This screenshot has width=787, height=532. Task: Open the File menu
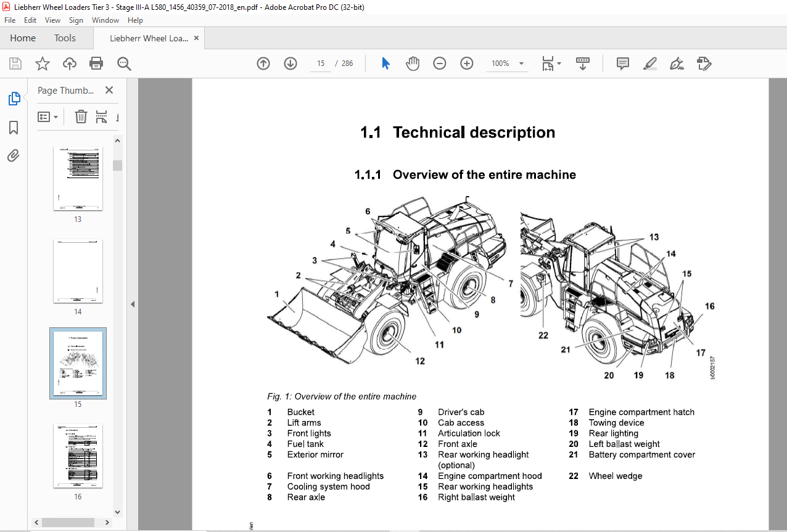click(10, 20)
